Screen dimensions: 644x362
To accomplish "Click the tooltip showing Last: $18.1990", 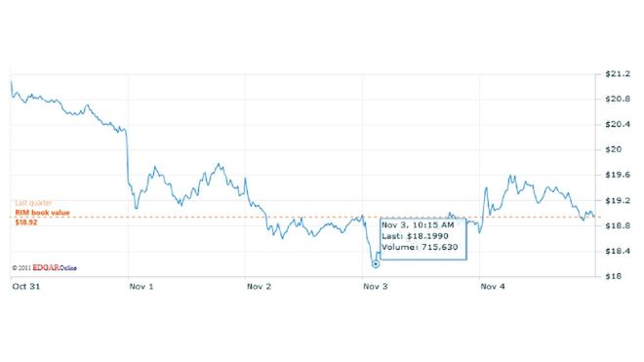I will (423, 239).
